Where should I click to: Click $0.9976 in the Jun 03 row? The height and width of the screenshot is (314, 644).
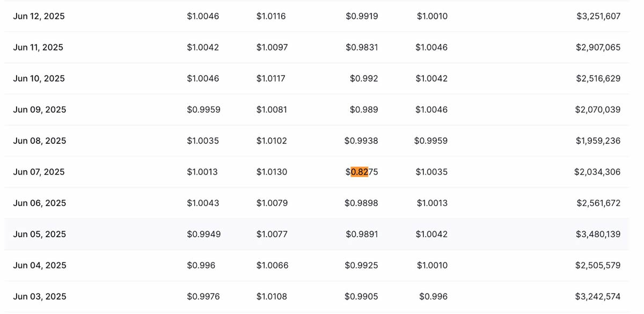click(203, 296)
